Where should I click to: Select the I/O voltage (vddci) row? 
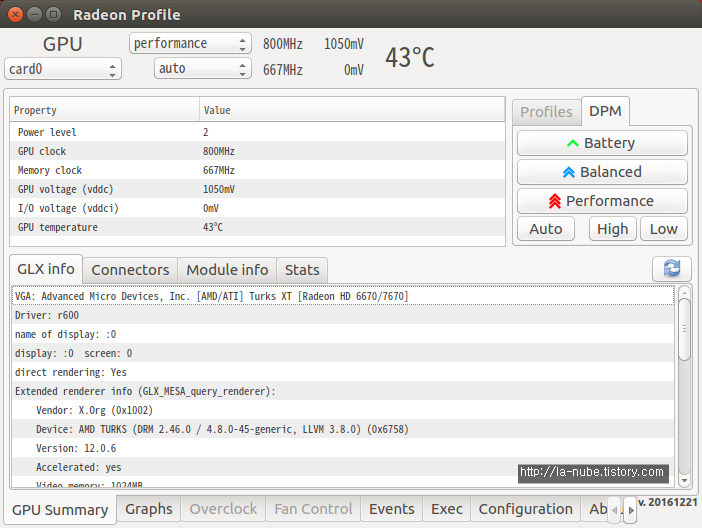257,208
